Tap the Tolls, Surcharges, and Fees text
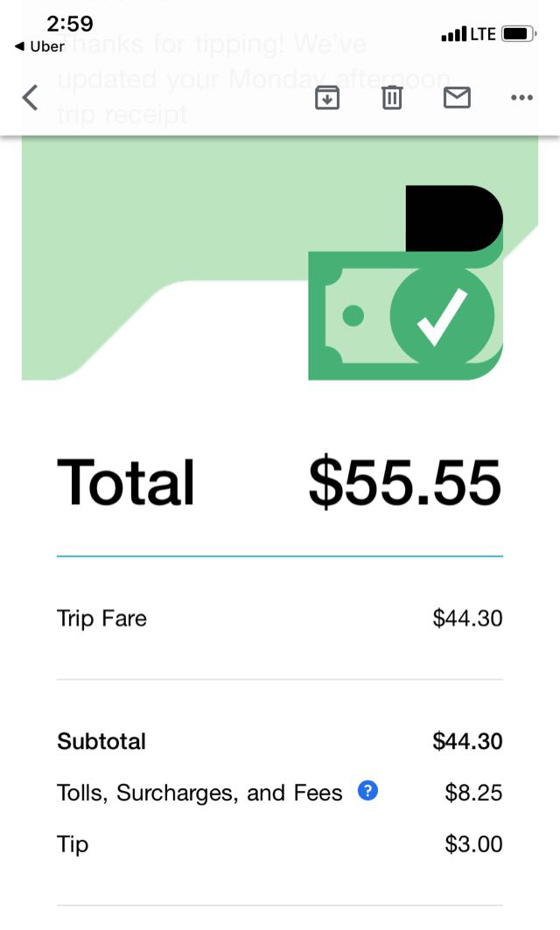Image resolution: width=560 pixels, height=930 pixels. tap(199, 793)
